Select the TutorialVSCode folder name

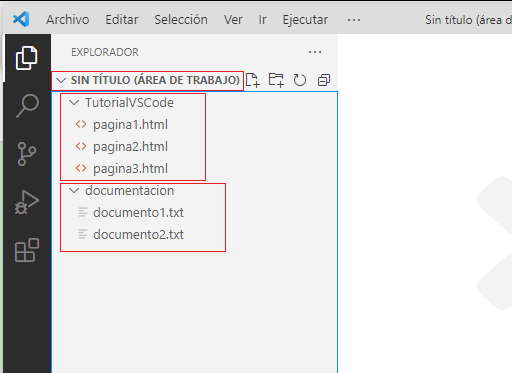(x=129, y=103)
